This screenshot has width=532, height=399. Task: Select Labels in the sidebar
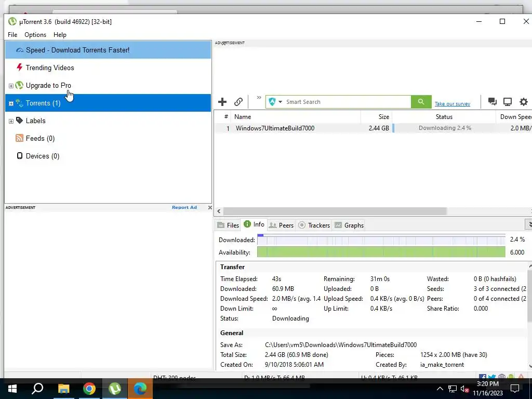tap(108, 121)
